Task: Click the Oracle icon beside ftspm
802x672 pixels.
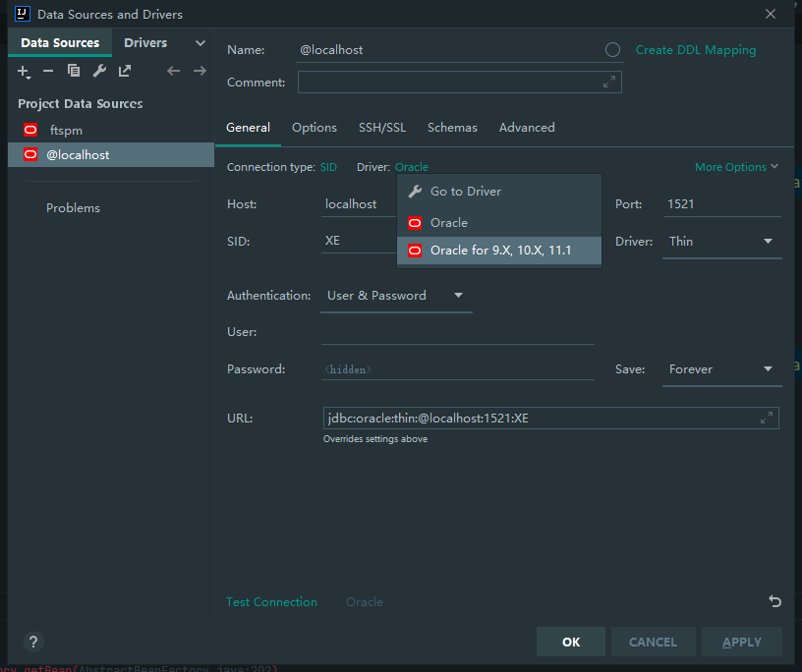Action: 30,130
